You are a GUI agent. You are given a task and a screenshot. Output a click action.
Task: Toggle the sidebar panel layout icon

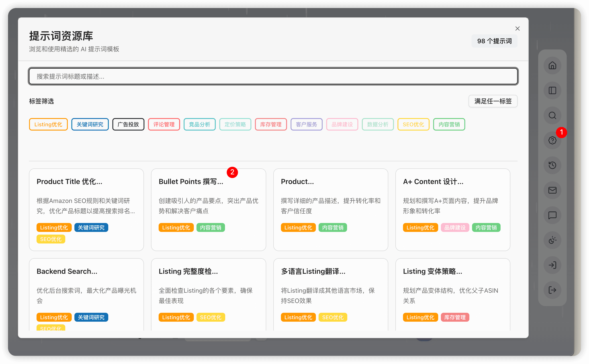(552, 90)
